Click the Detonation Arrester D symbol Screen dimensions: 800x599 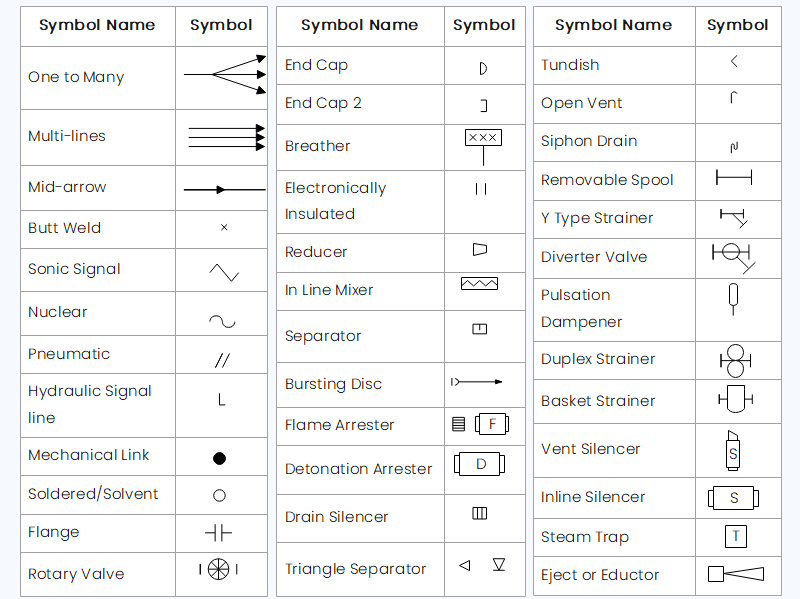coord(480,464)
